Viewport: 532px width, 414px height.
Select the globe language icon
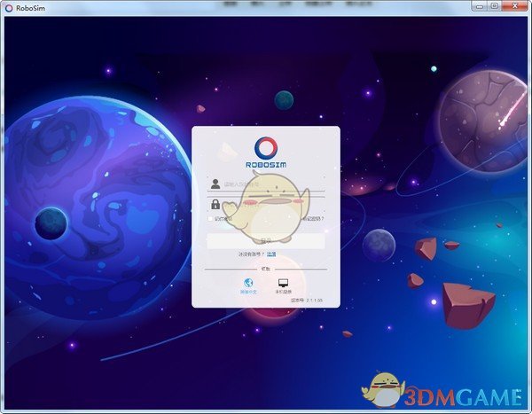248,283
